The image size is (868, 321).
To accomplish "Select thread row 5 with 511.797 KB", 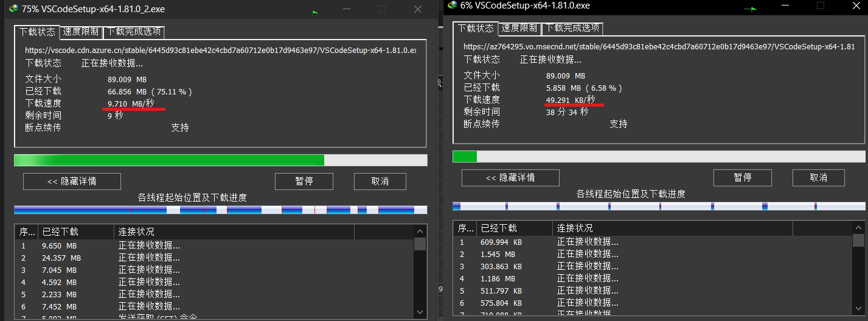I will pyautogui.click(x=653, y=291).
